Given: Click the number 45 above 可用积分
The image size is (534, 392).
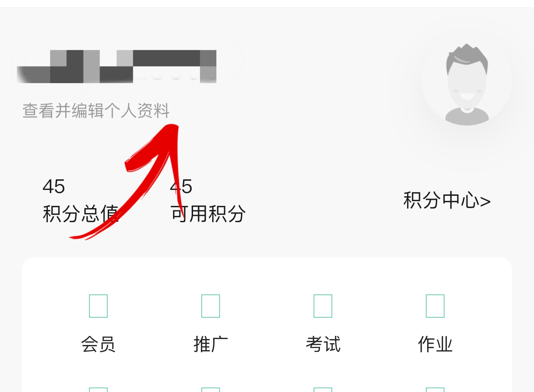Looking at the screenshot, I should click(x=181, y=187).
